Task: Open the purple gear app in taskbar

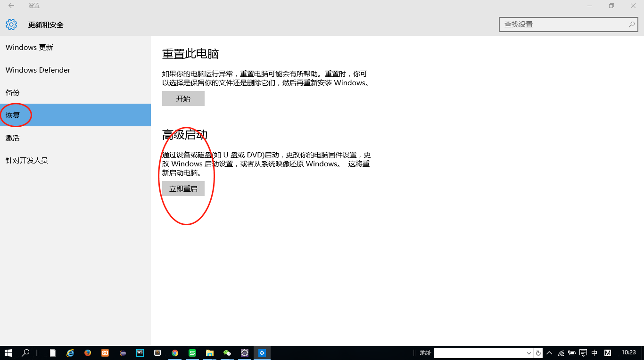Action: (x=245, y=352)
